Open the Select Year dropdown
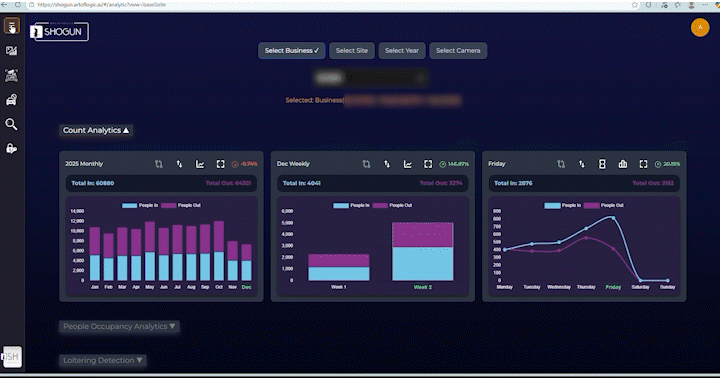The image size is (720, 380). pyautogui.click(x=402, y=50)
